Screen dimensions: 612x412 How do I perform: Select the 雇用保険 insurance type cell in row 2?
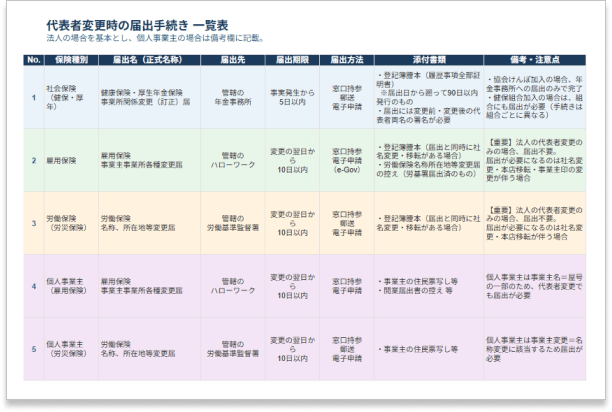click(x=71, y=160)
